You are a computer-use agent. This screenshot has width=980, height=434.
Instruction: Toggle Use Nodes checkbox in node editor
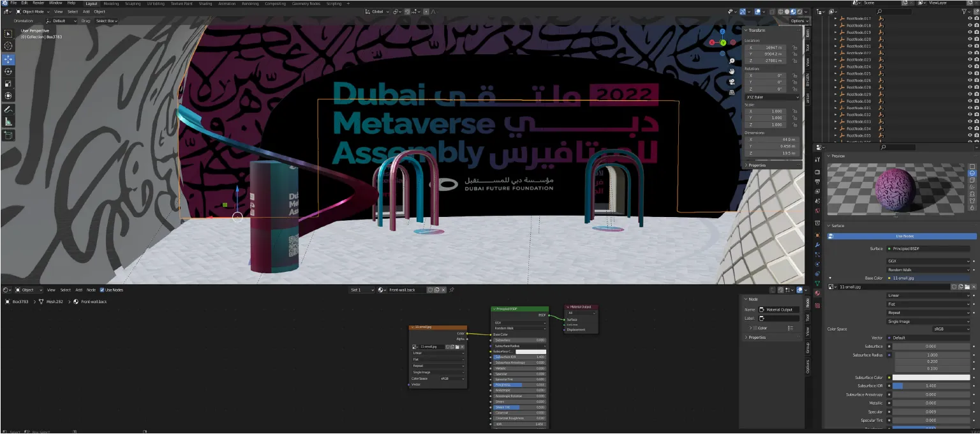(102, 290)
